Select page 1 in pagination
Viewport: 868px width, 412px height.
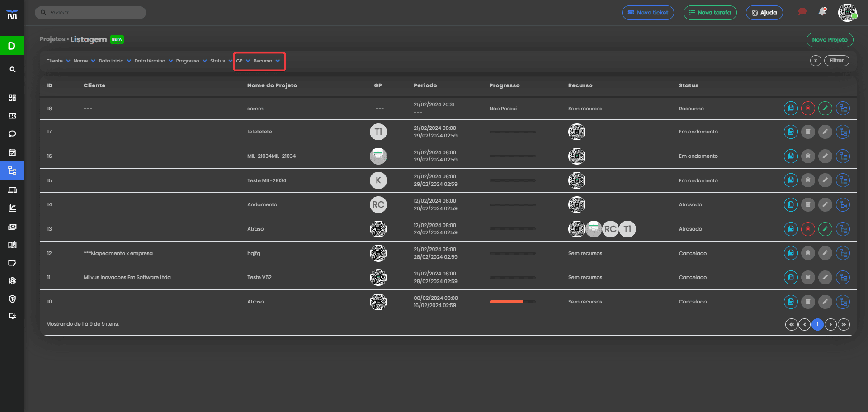click(x=817, y=325)
